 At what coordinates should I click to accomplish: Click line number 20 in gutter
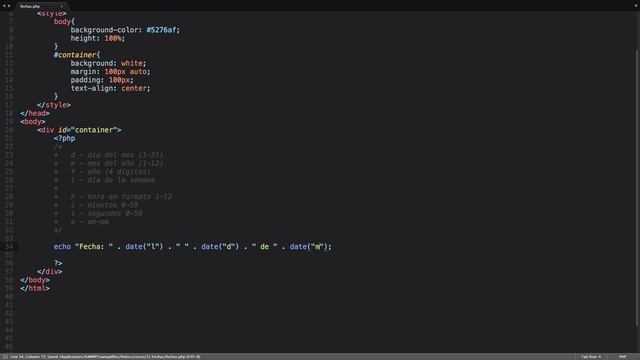click(9, 130)
